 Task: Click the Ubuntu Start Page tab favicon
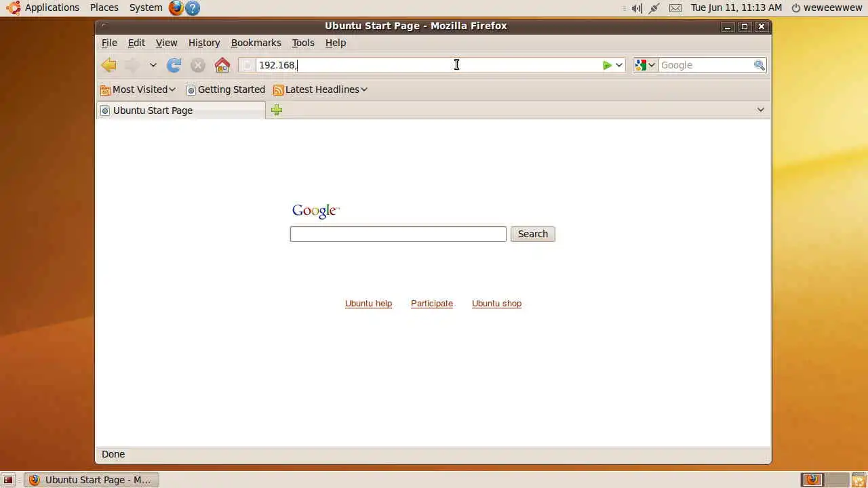tap(104, 110)
